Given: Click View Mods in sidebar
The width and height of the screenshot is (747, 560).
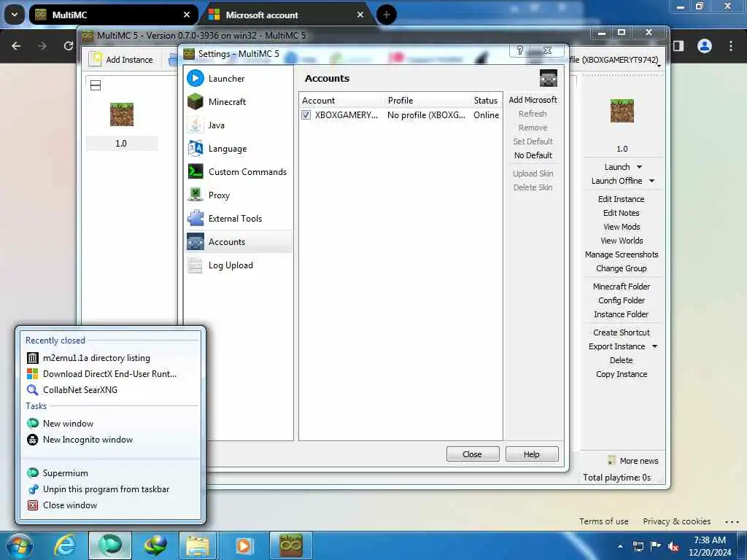Looking at the screenshot, I should point(622,227).
